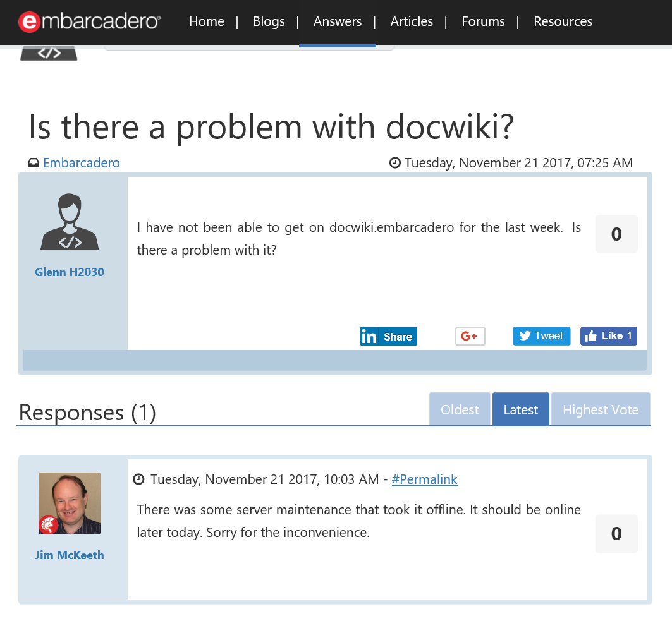This screenshot has width=672, height=621.
Task: Click the Embarcadero logo
Action: click(89, 22)
